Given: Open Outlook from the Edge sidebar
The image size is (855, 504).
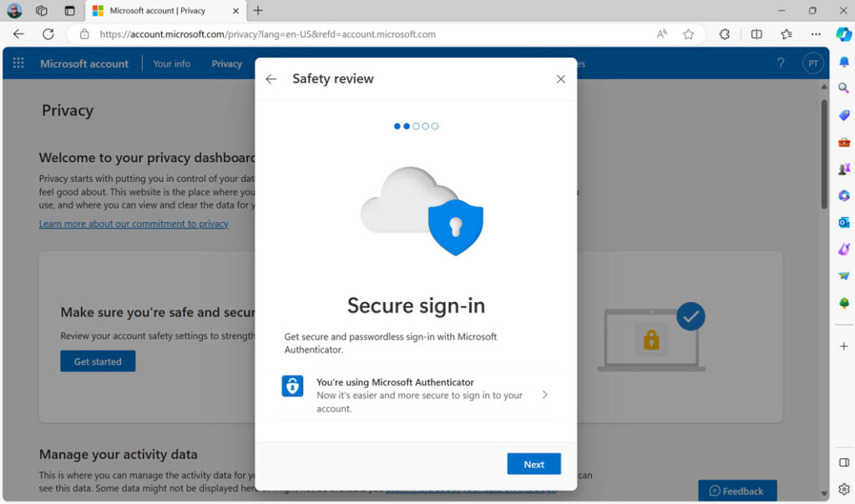Looking at the screenshot, I should (844, 222).
